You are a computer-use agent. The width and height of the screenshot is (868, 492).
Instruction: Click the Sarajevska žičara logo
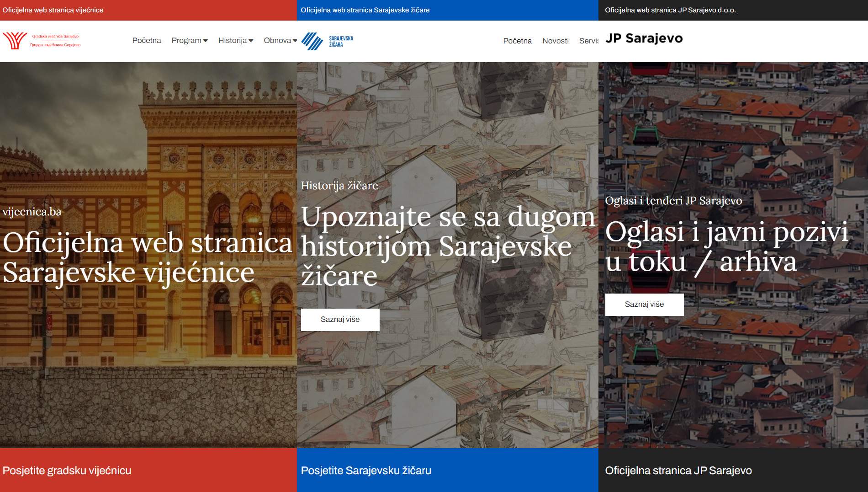327,41
